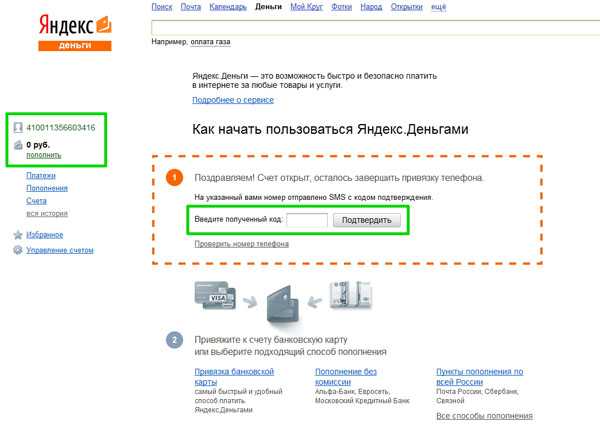600x429 pixels.
Task: Click the Введите полученный код label
Action: point(238,219)
